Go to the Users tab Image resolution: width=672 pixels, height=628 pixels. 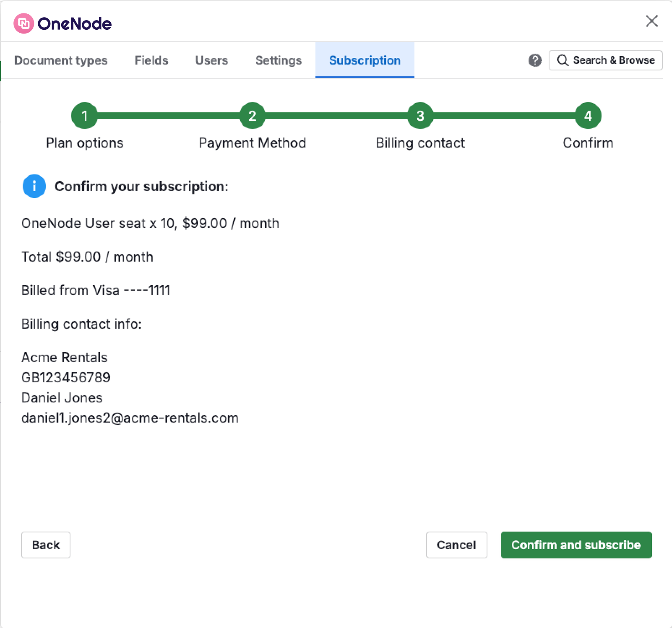211,60
